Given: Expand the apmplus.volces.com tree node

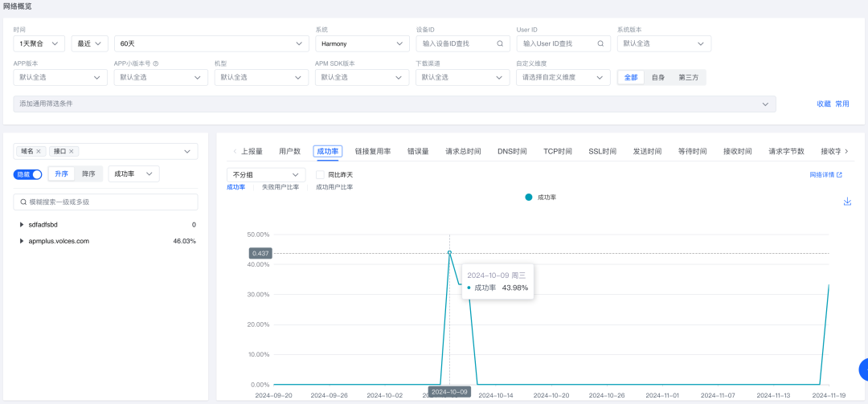Looking at the screenshot, I should pos(22,241).
